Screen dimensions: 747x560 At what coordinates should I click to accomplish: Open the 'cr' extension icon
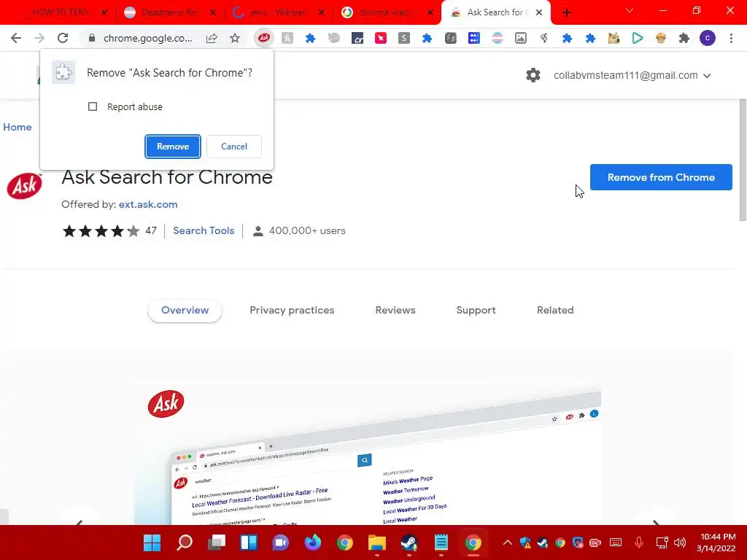[357, 38]
